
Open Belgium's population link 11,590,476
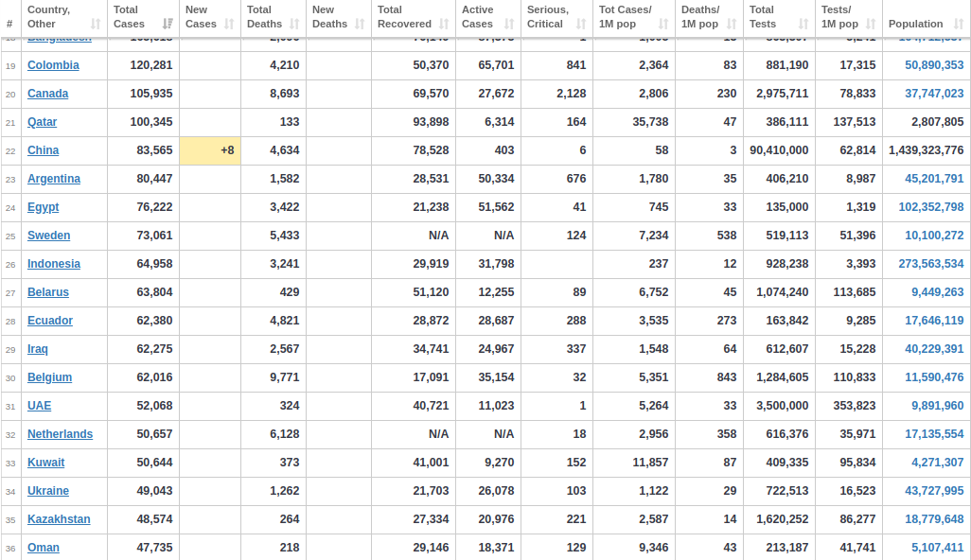pyautogui.click(x=934, y=377)
